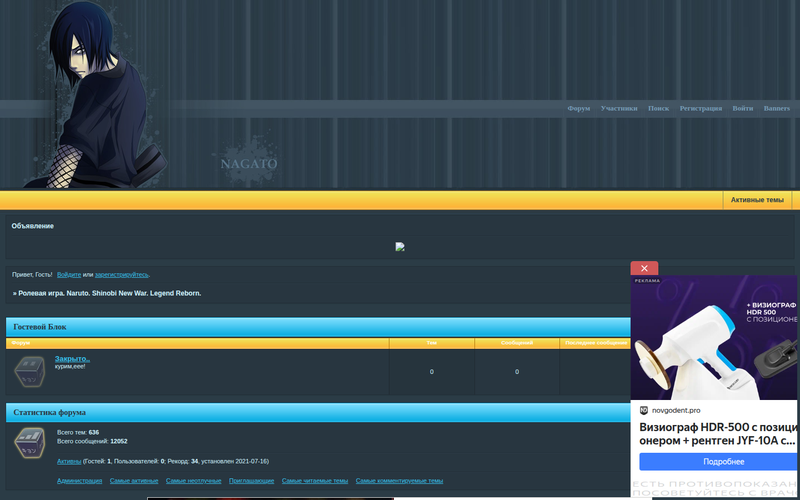
Task: Open the Форум menu item
Action: coord(578,108)
